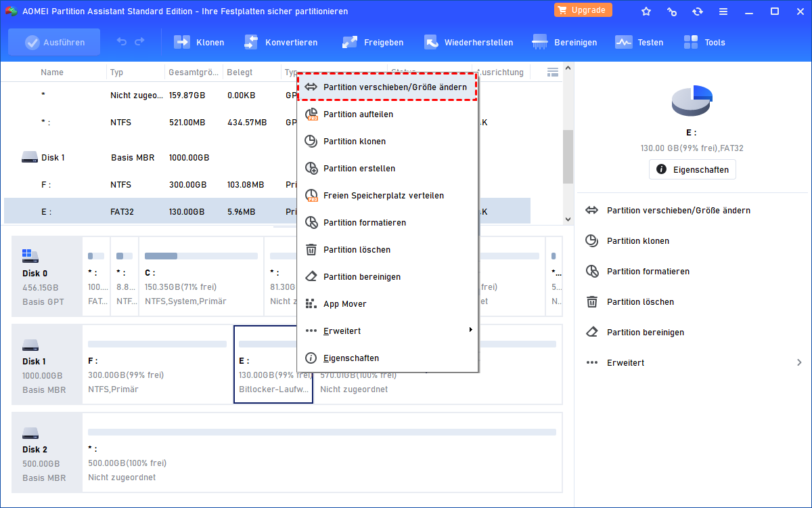Click the refresh icon in title bar
The height and width of the screenshot is (508, 812).
698,11
